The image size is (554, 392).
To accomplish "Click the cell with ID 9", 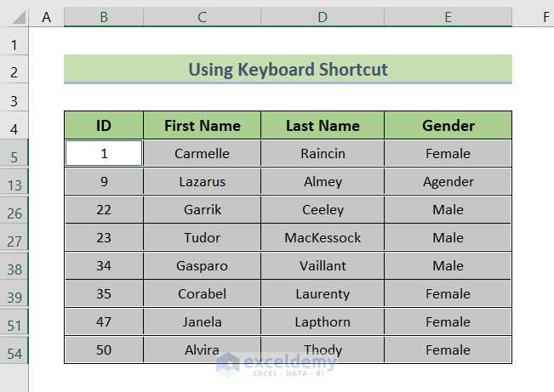I will (104, 181).
